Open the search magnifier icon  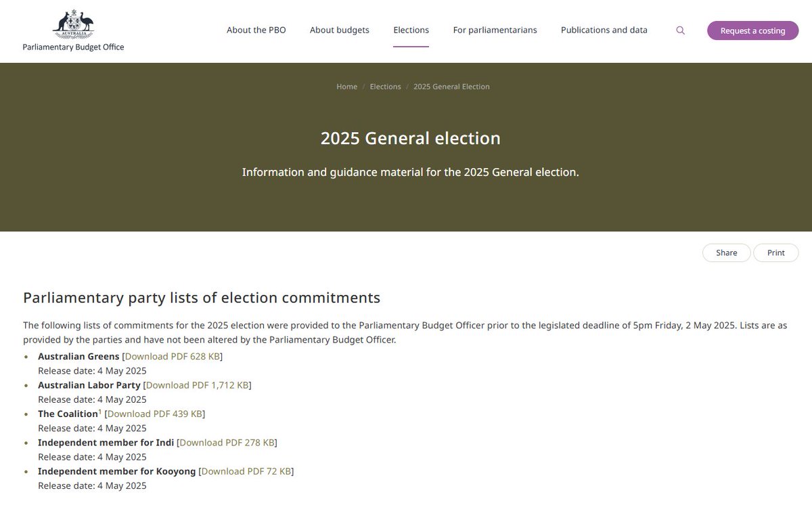pyautogui.click(x=681, y=30)
